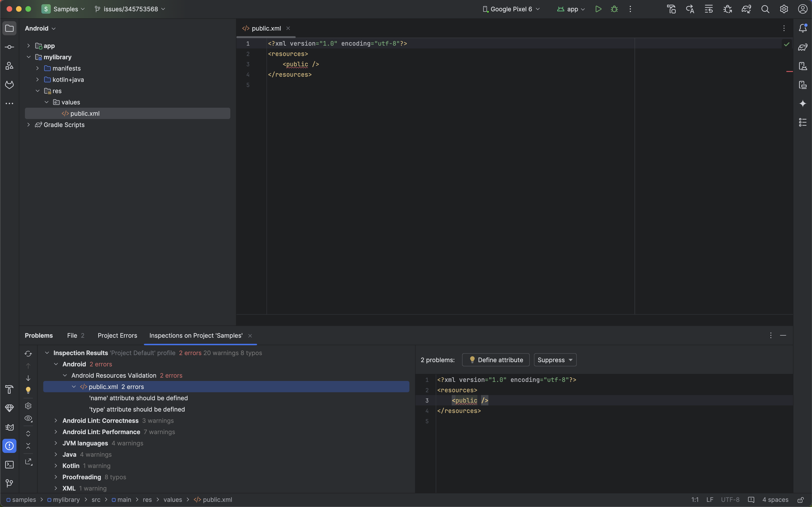Expand the Android Lint: Correctness group
812x507 pixels.
56,420
